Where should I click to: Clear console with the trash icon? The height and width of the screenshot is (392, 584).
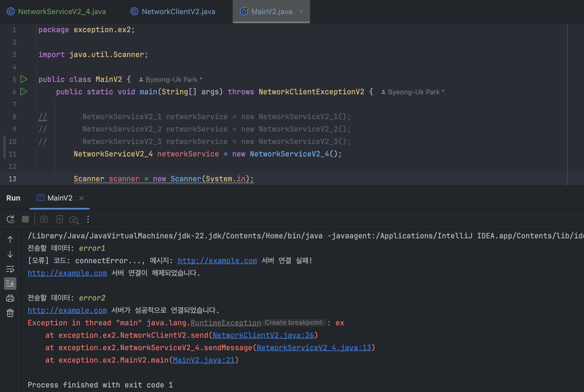coord(10,313)
